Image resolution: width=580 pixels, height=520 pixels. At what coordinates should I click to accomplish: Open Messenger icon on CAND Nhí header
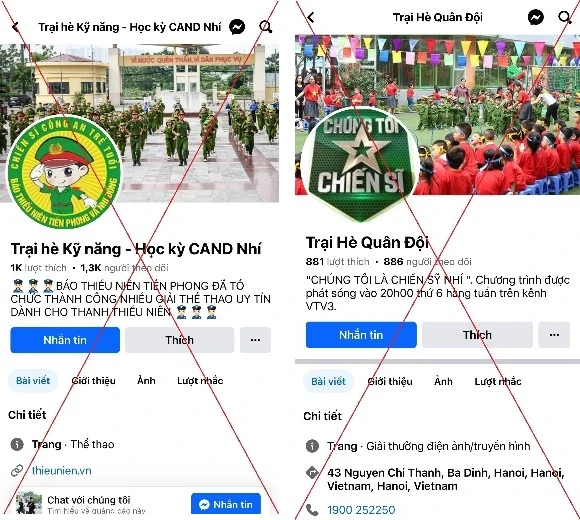pyautogui.click(x=237, y=27)
